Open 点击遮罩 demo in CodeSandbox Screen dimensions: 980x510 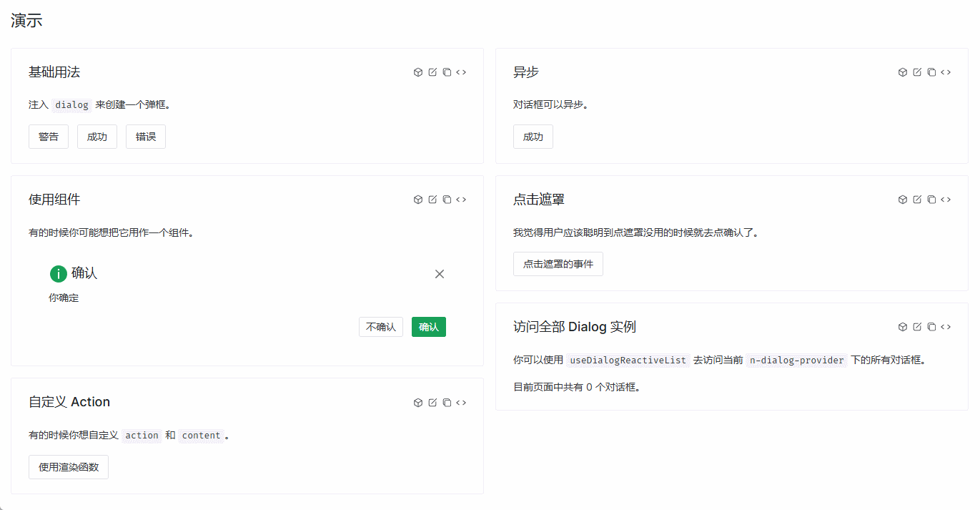click(903, 200)
